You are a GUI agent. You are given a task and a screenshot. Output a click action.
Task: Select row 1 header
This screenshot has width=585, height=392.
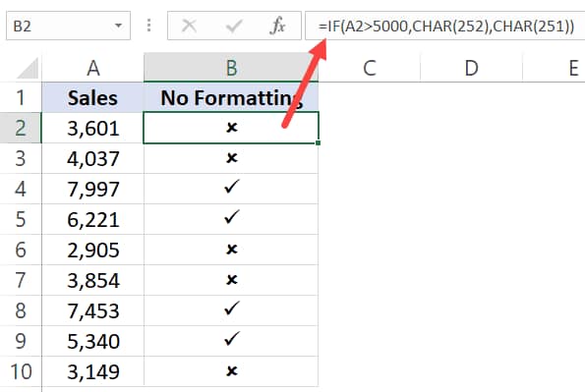click(21, 97)
